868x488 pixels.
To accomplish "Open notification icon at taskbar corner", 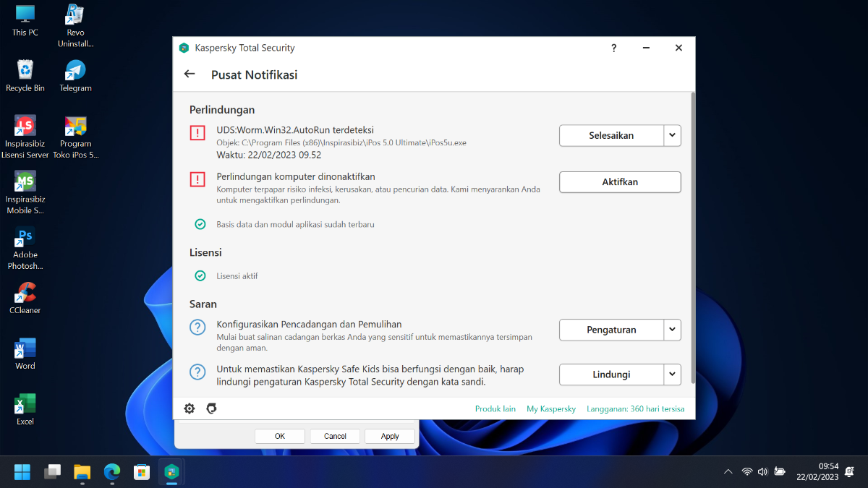I will pos(849,472).
